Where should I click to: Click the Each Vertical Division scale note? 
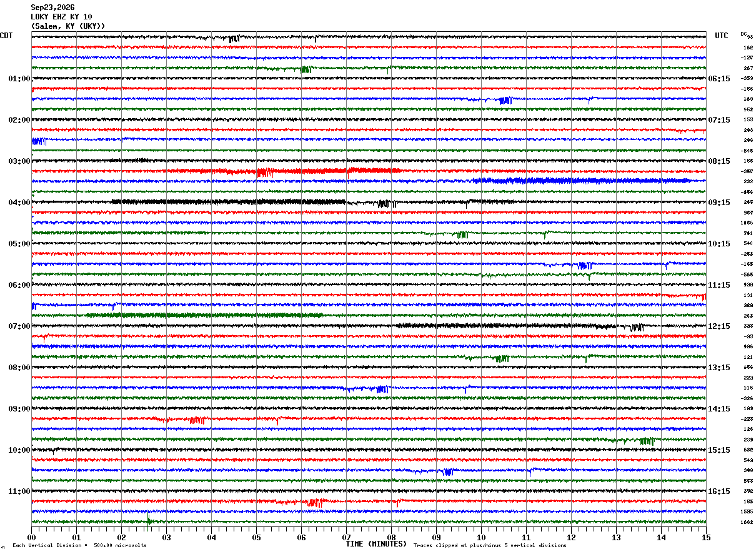click(x=79, y=546)
